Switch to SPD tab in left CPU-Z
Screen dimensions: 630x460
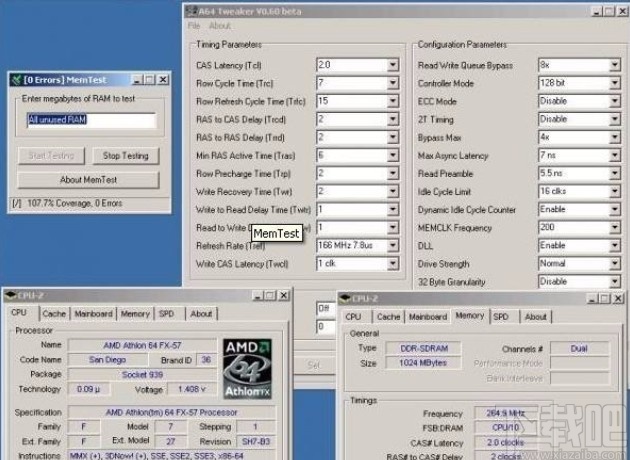[166, 314]
